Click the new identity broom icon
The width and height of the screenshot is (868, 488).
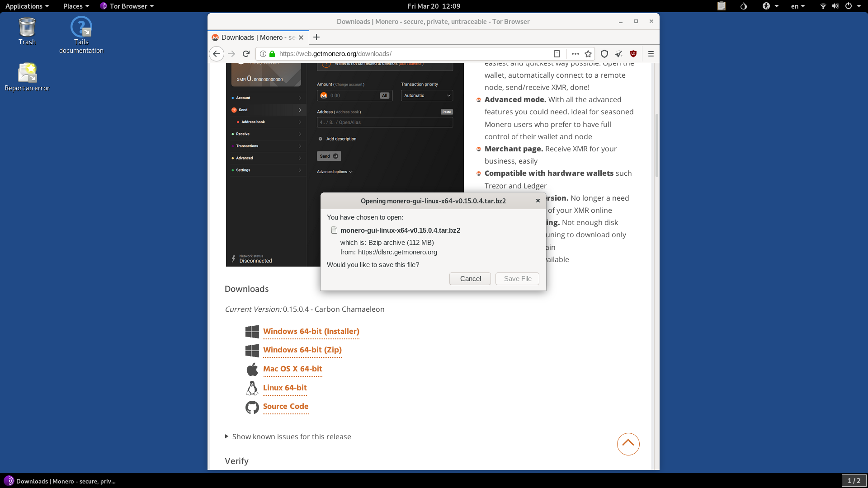click(619, 54)
